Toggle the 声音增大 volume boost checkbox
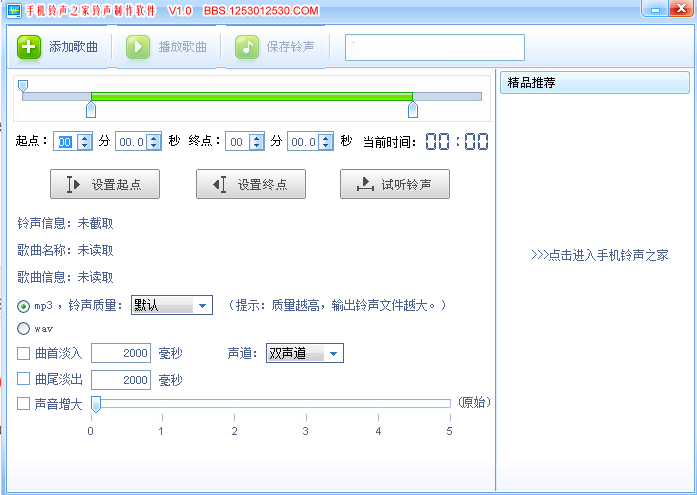697x495 pixels. click(23, 404)
